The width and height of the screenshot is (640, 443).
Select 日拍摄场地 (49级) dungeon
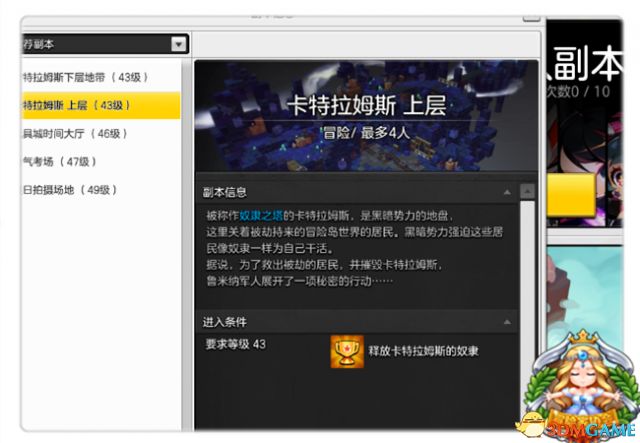click(68, 189)
